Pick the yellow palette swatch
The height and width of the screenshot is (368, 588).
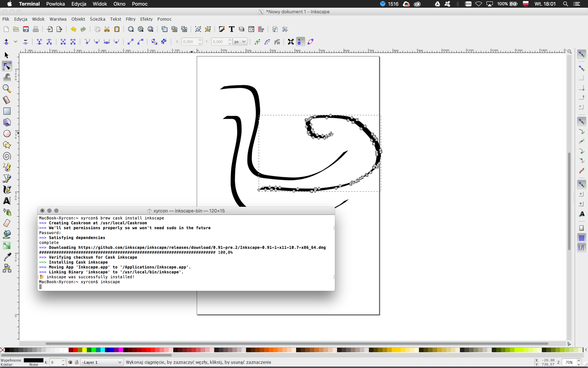[x=84, y=350]
